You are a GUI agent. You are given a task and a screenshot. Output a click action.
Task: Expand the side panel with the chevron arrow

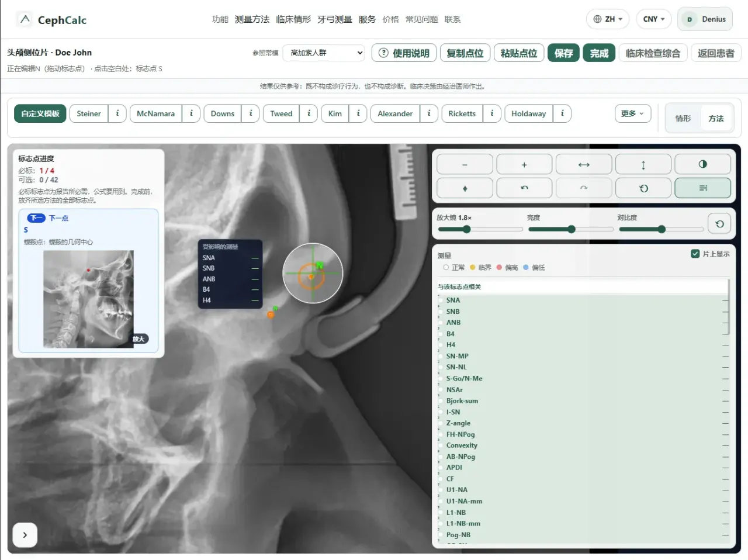coord(25,535)
